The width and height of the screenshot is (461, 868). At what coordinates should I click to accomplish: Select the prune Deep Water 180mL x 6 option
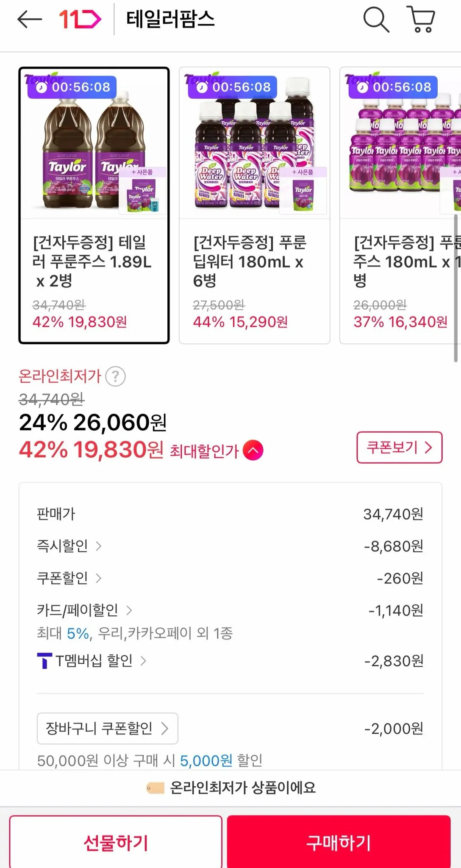pyautogui.click(x=254, y=205)
